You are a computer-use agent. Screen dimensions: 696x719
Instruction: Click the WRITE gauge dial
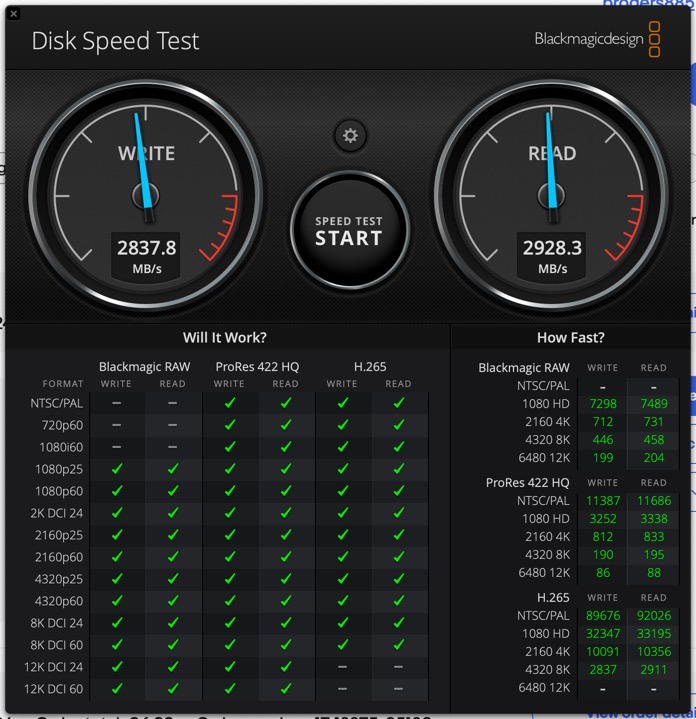point(146,196)
